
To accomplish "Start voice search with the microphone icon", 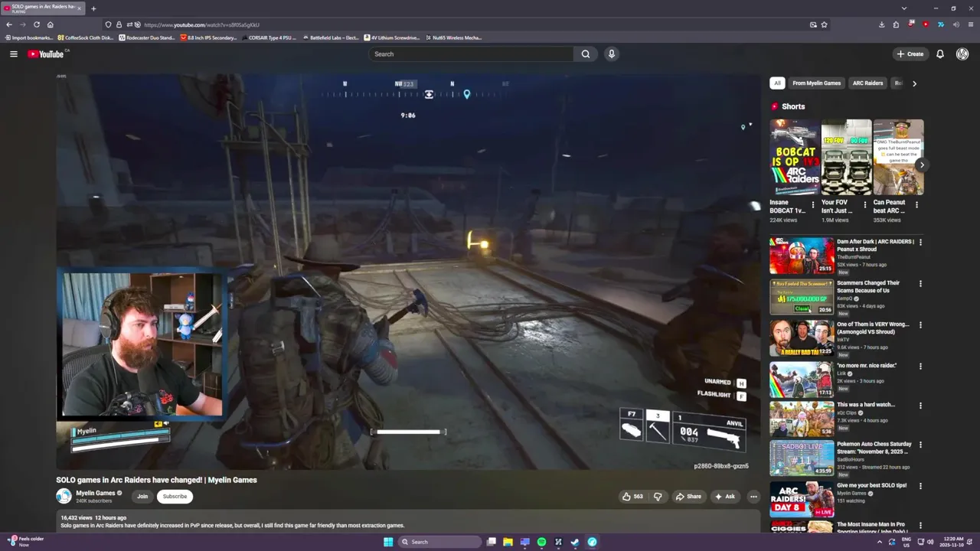I will point(611,54).
